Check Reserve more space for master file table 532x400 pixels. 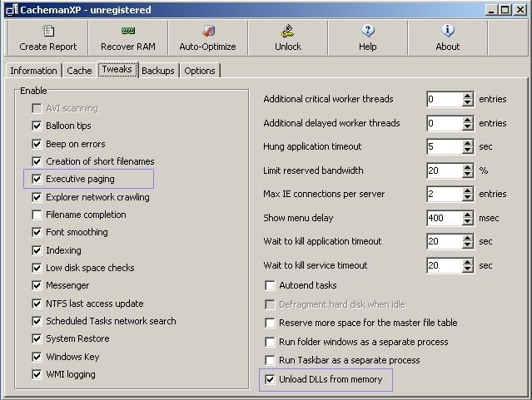click(270, 323)
